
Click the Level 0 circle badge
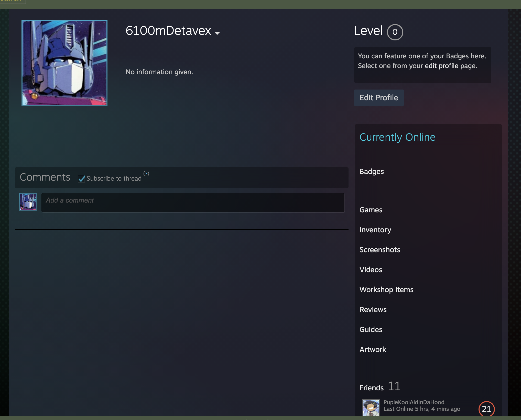pyautogui.click(x=395, y=32)
